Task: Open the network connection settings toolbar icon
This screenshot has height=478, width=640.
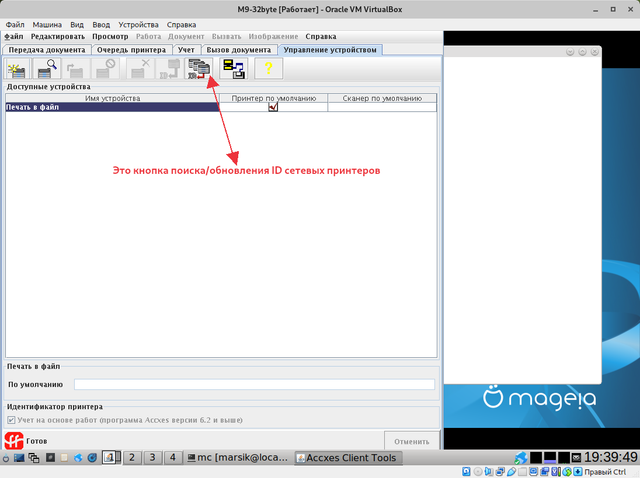Action: tap(233, 68)
